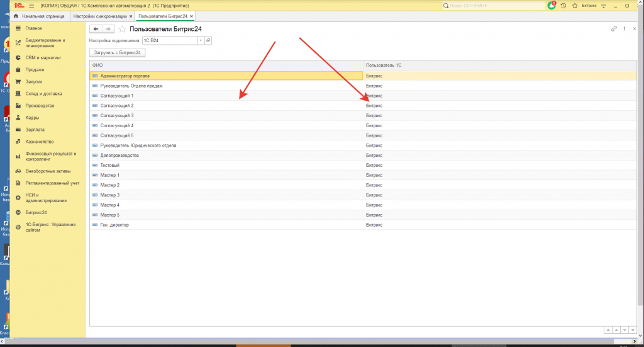Switch to Настройки синхронизации tab

(x=99, y=15)
